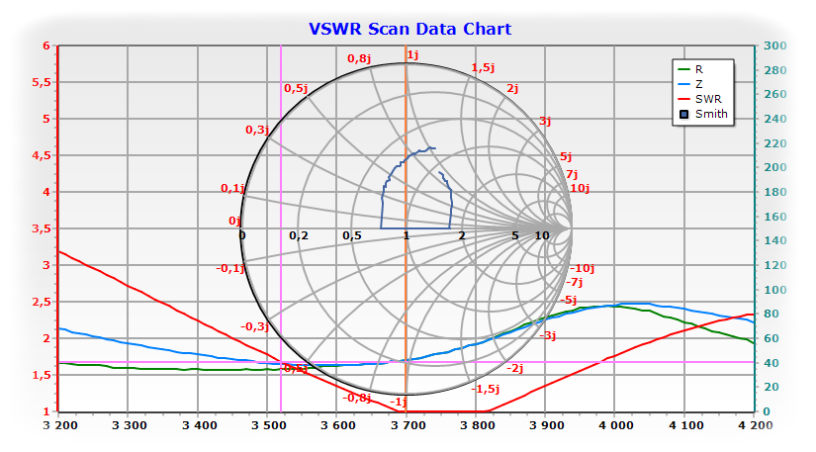
Task: Click the Smith chart -0,1j label
Action: (x=230, y=268)
